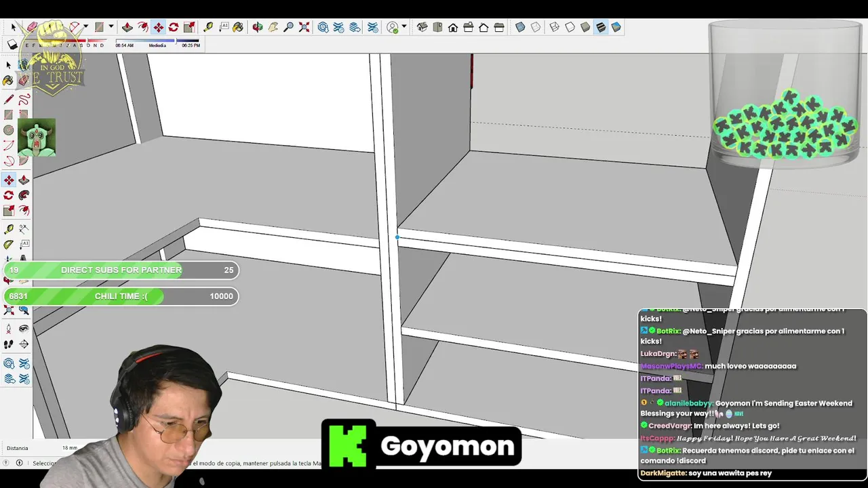Choose the Paint Bucket tool in top toolbar
868x488 pixels.
(238, 27)
